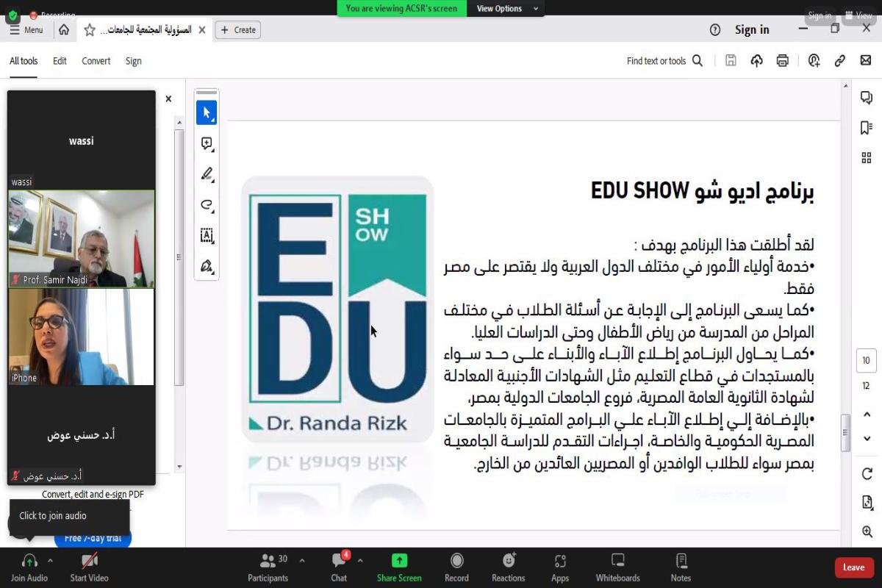Go to Acrobat Home icon
The height and width of the screenshot is (588, 882).
(64, 30)
